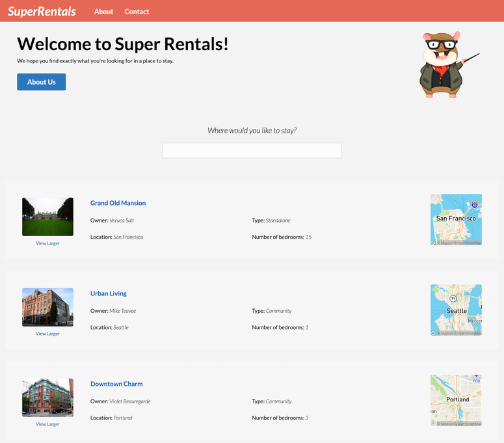Screen dimensions: 504x443
Task: Click the Urban Living building photo
Action: coord(47,307)
